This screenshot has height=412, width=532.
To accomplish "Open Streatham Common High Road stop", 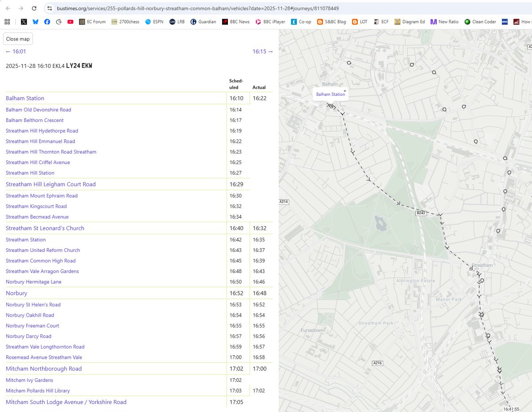I will pyautogui.click(x=41, y=261).
